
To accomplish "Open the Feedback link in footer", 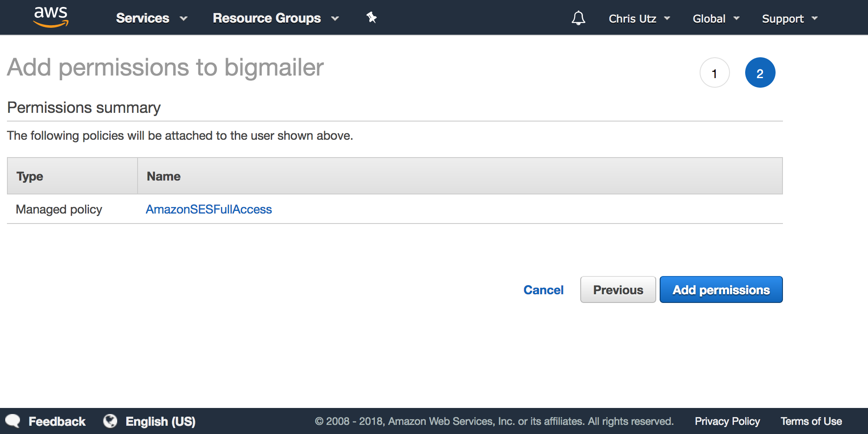I will pyautogui.click(x=57, y=421).
